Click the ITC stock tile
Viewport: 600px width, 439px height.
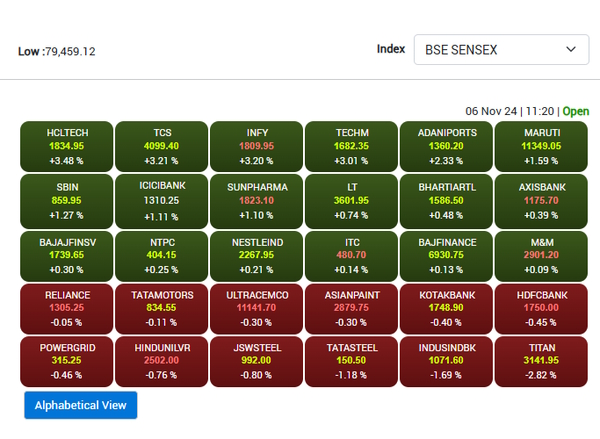point(351,256)
